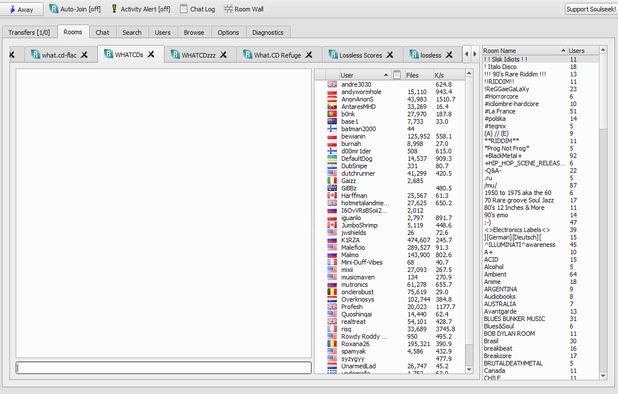Select the '! Italo Disco' room

pyautogui.click(x=541, y=67)
